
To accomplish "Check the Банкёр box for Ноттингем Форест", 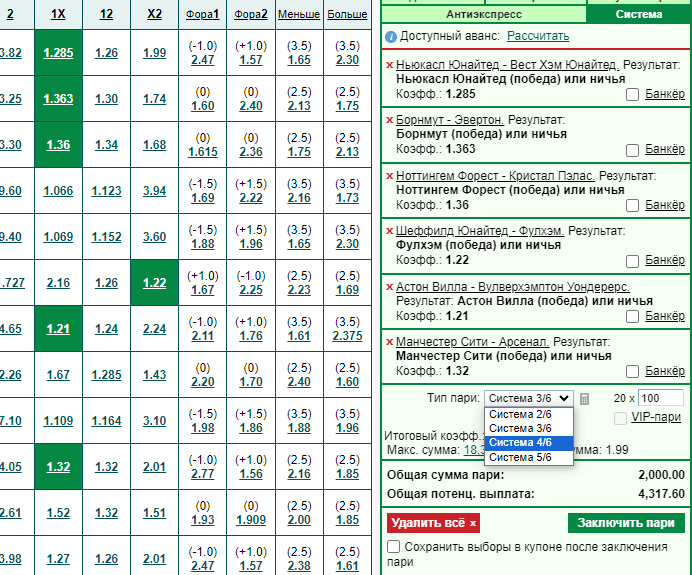I will [x=632, y=205].
